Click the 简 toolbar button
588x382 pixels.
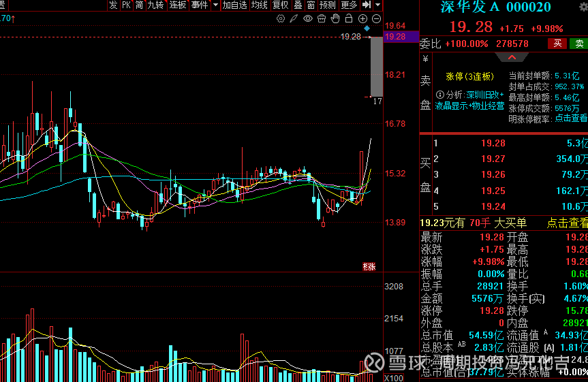point(140,5)
